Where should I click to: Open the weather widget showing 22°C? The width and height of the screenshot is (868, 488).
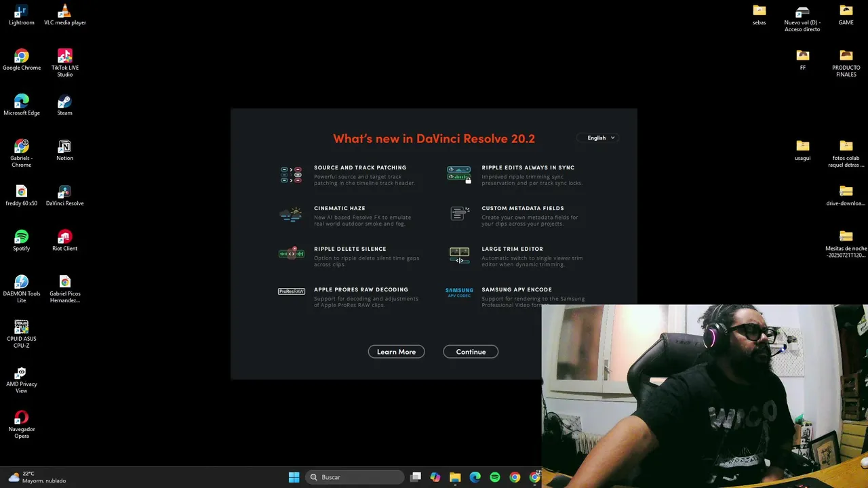point(37,477)
